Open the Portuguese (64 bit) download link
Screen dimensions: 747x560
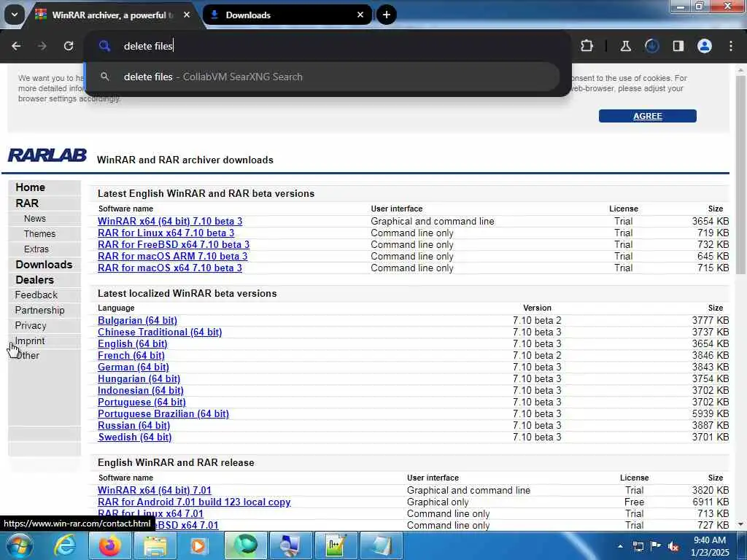pyautogui.click(x=142, y=402)
